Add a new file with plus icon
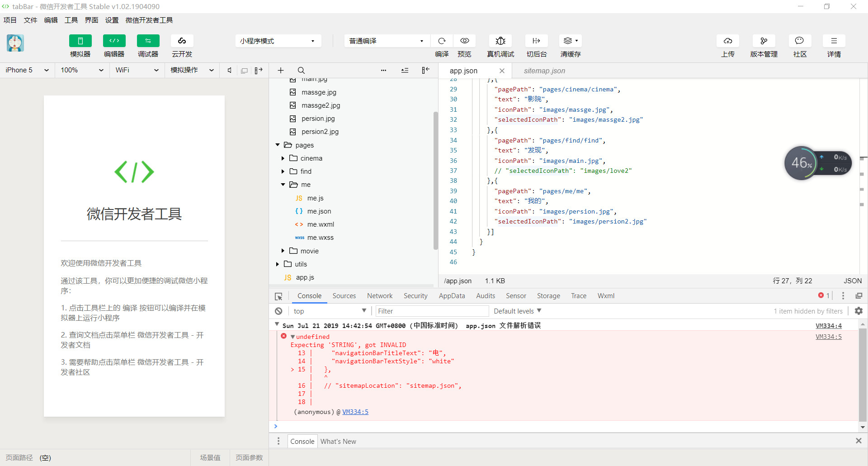Image resolution: width=868 pixels, height=466 pixels. click(x=281, y=70)
